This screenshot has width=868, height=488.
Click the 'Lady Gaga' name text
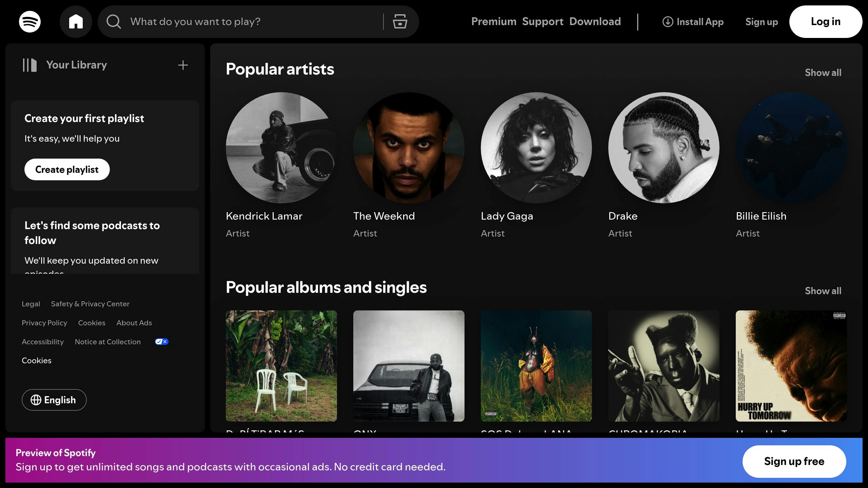coord(507,216)
